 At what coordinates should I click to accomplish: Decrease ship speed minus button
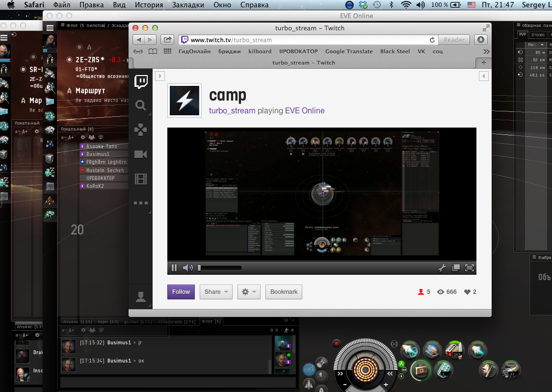click(x=344, y=385)
